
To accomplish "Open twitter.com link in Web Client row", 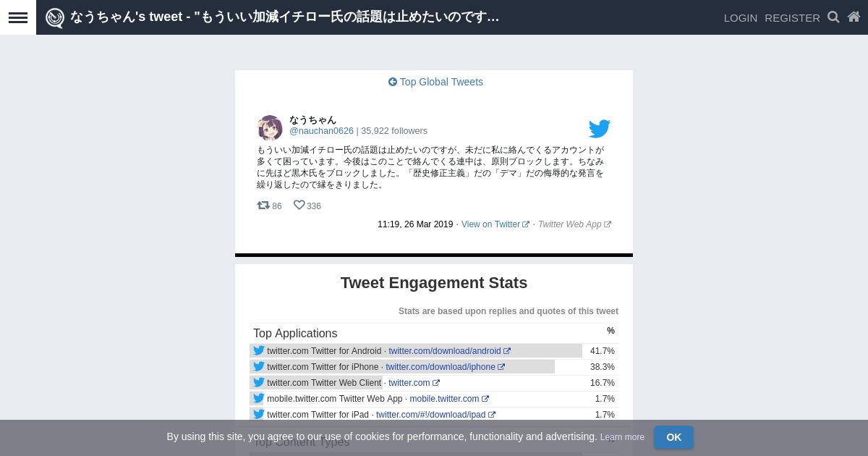I will coord(414,383).
